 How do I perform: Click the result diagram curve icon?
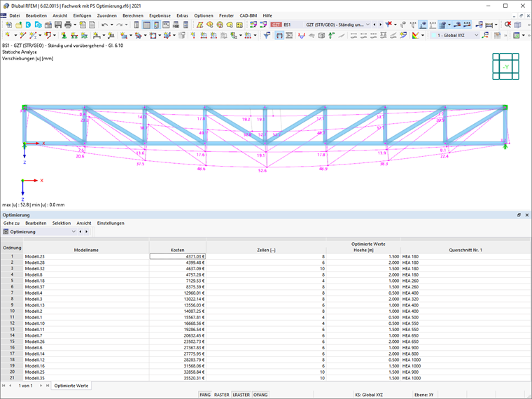(x=301, y=35)
